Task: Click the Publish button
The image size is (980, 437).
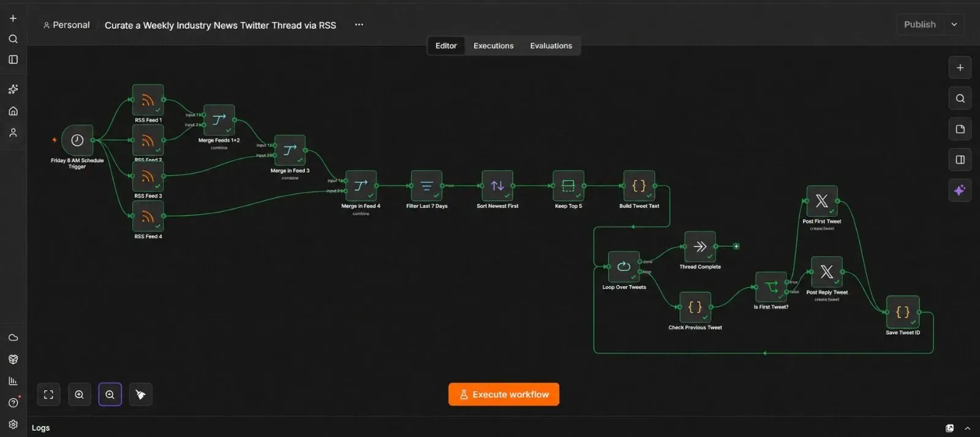Action: tap(919, 24)
